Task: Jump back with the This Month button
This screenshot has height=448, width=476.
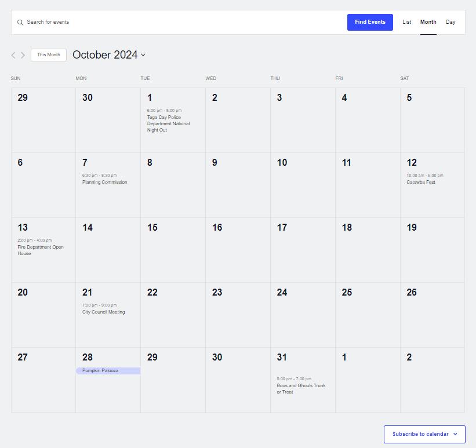Action: tap(48, 54)
